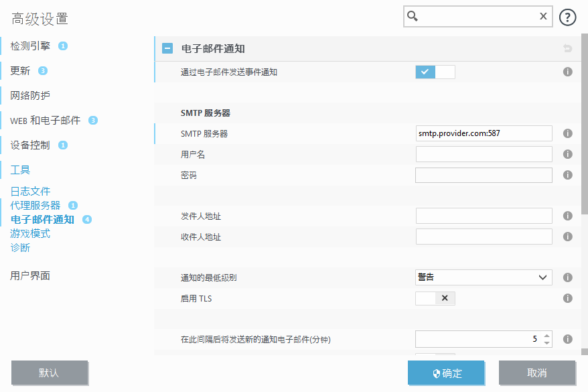
Task: Click the info icon beside SMTP 服务器
Action: tap(567, 133)
